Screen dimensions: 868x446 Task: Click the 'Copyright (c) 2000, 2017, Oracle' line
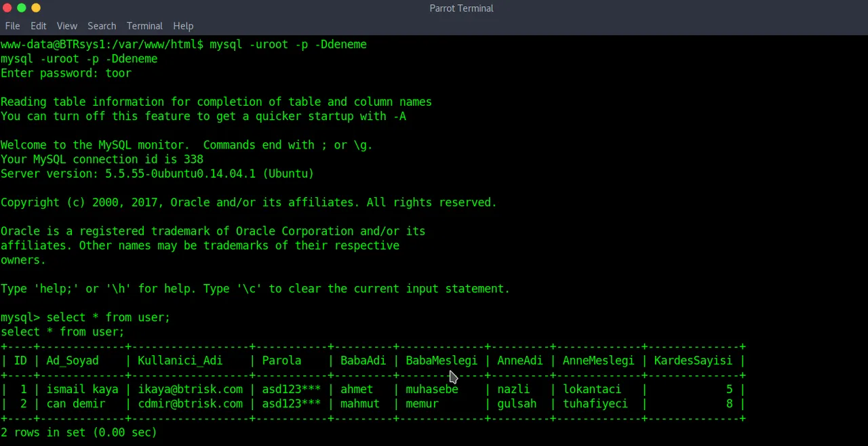(x=249, y=203)
